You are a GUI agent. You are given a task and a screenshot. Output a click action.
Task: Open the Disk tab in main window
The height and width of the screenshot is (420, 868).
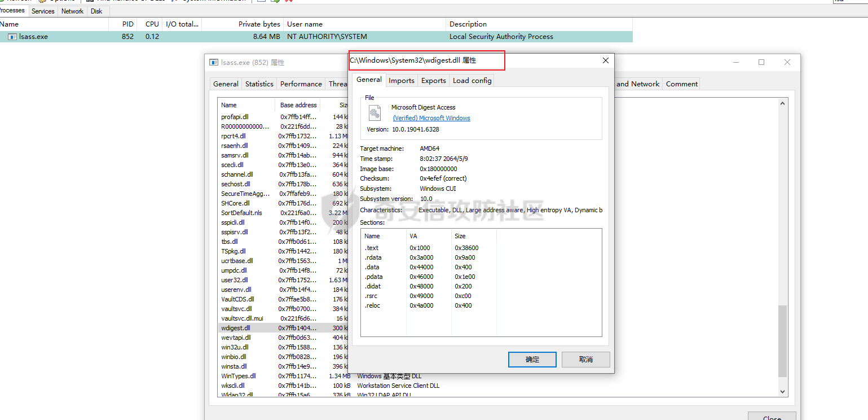96,11
